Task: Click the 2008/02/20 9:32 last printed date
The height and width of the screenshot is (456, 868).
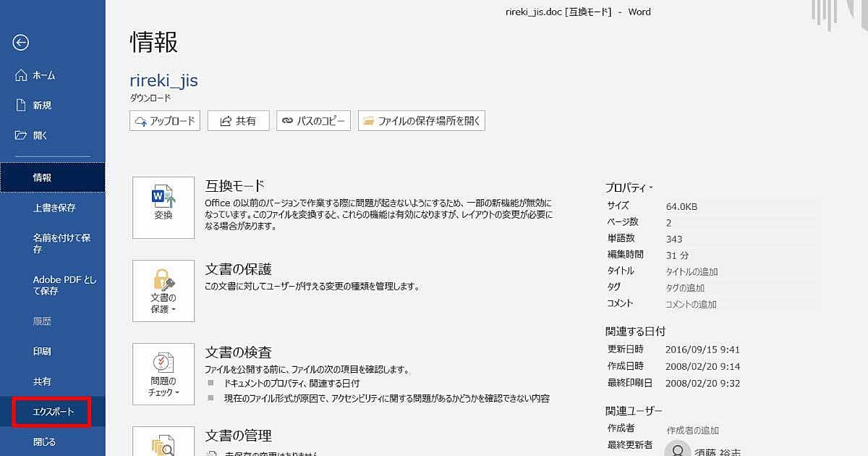Action: 702,383
